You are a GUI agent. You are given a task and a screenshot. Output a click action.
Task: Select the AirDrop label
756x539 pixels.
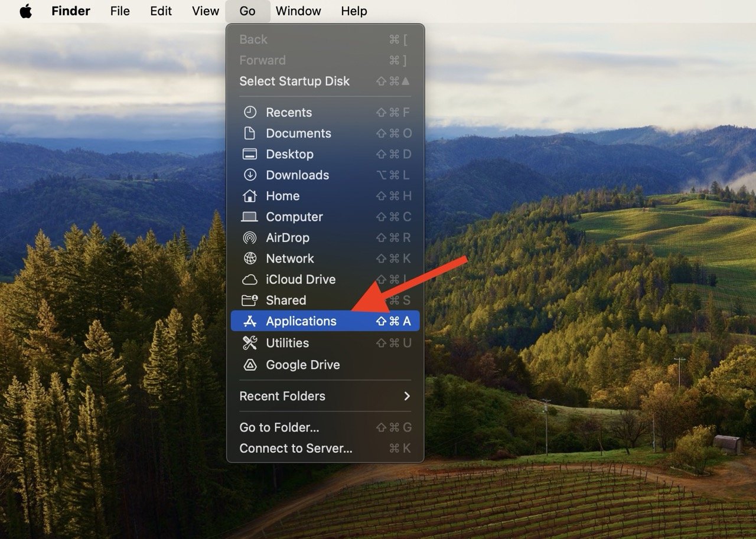[288, 237]
